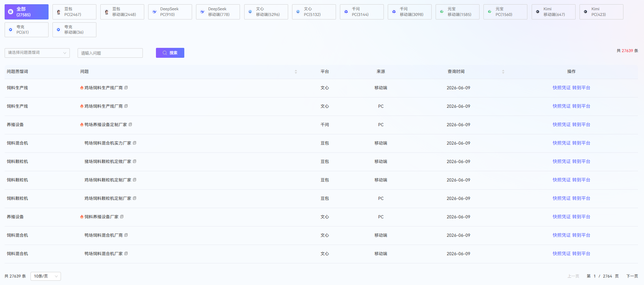Switch to the 豆包 PC(2467) tab
Screen dimensions: 644x285
coord(74,12)
